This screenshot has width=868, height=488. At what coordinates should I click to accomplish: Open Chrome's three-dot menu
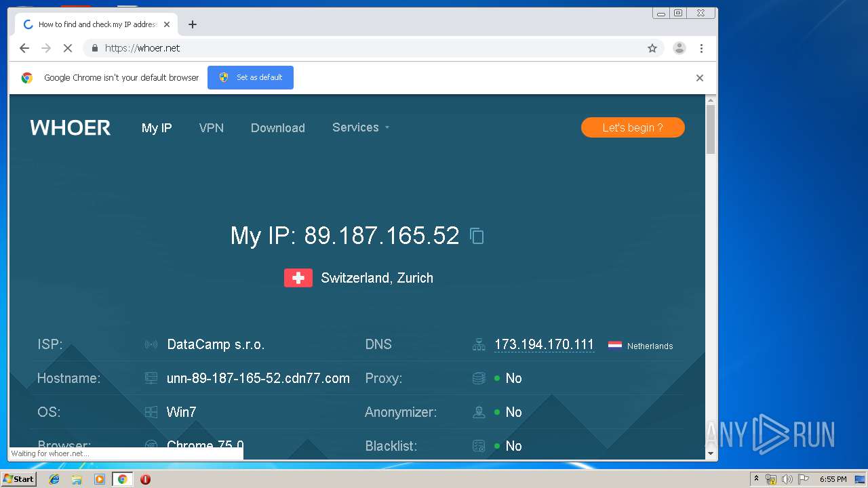coord(701,48)
